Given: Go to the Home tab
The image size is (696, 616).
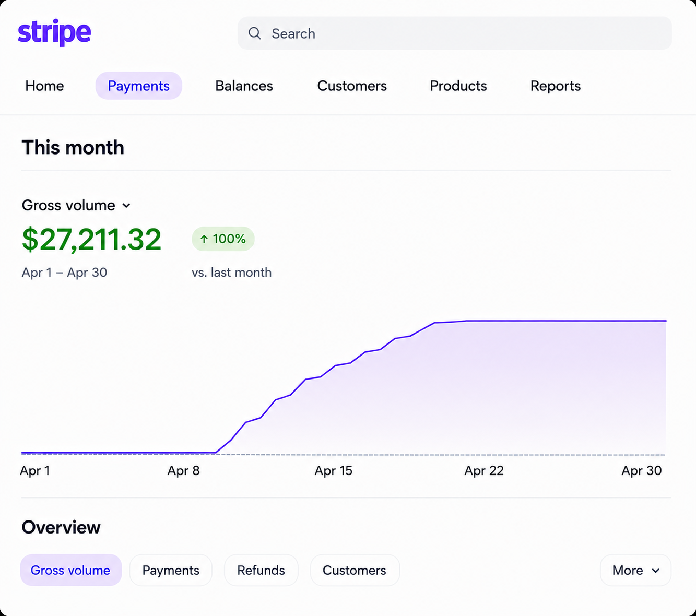Looking at the screenshot, I should pyautogui.click(x=44, y=86).
